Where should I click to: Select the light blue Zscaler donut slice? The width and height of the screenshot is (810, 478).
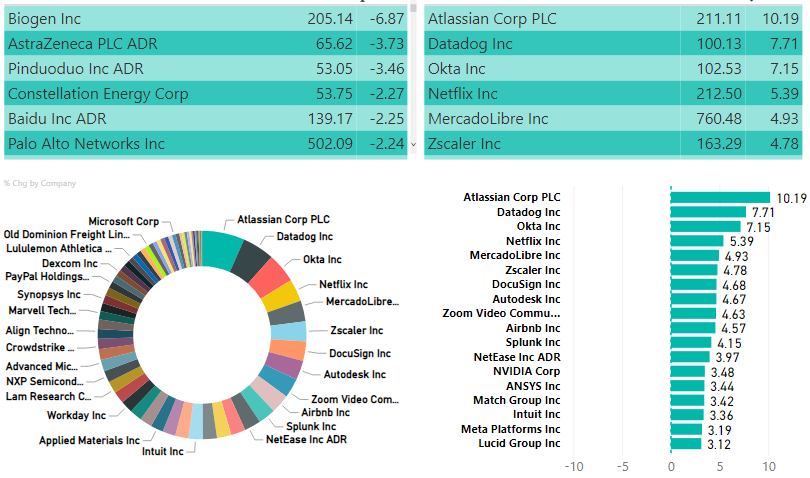(288, 331)
